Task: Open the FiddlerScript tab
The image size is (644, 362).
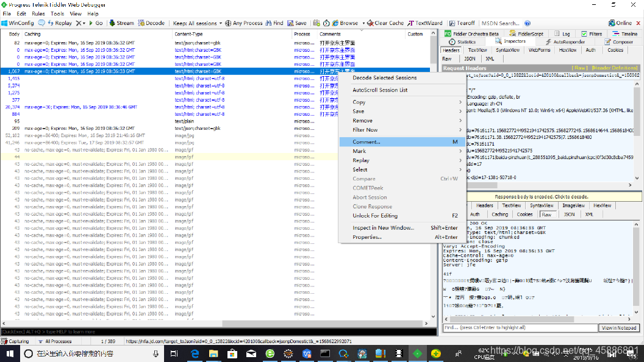Action: tap(526, 34)
